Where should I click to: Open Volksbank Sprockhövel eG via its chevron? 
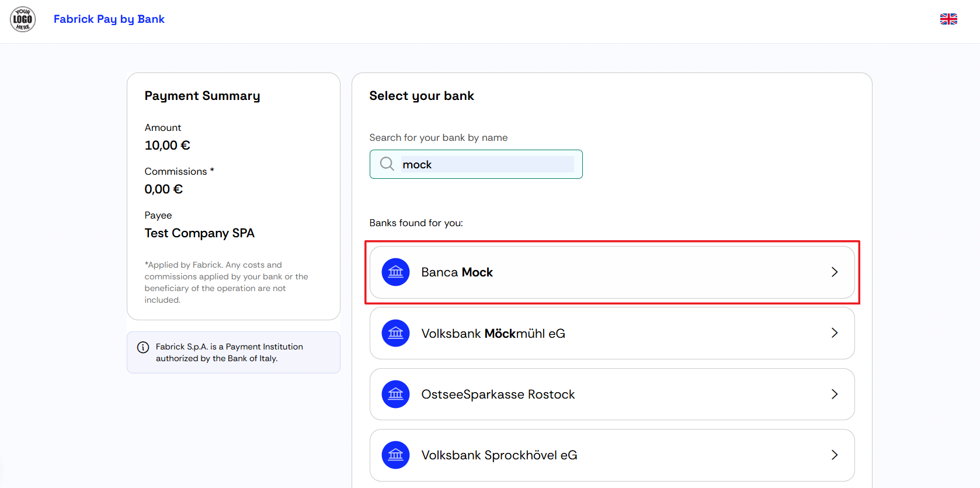coord(835,455)
